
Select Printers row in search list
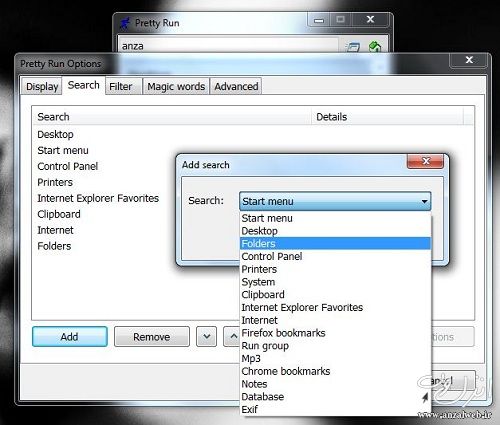(x=55, y=182)
